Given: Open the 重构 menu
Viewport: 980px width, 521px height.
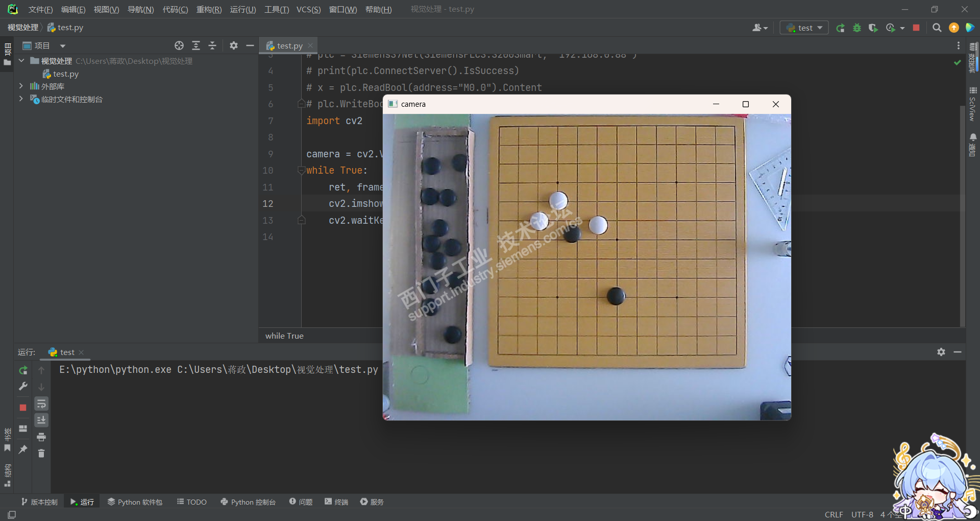Looking at the screenshot, I should coord(209,9).
